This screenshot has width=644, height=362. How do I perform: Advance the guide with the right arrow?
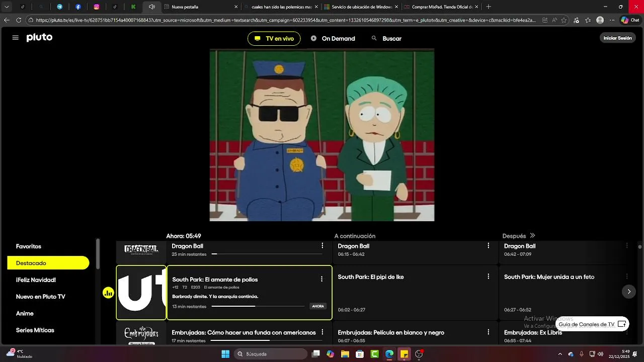pyautogui.click(x=629, y=292)
